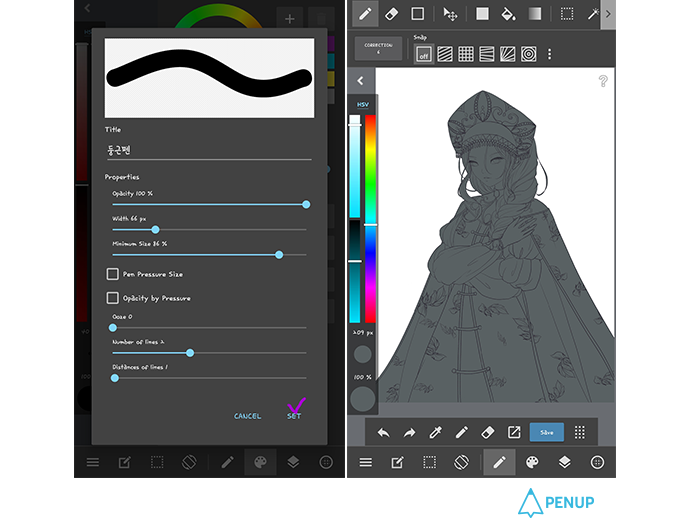Screen dimensions: 690x528
Task: Select the Magic Wand tool
Action: coord(593,14)
